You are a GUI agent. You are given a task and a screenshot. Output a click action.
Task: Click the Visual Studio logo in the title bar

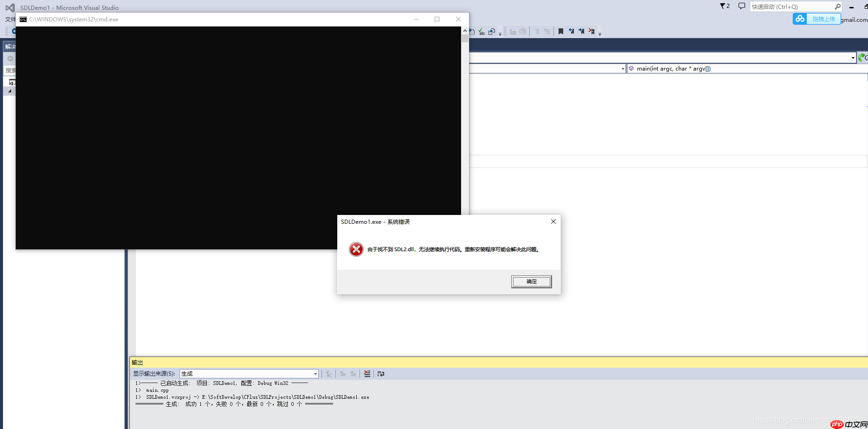9,7
